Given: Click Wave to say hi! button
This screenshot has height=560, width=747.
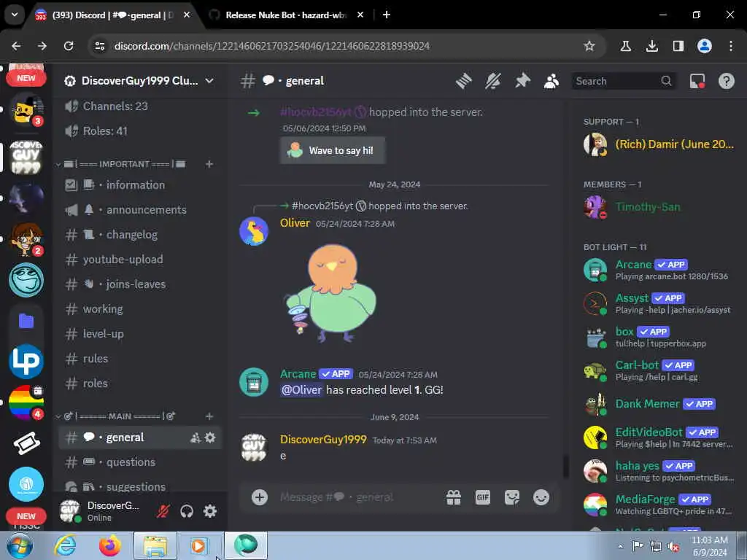Looking at the screenshot, I should 332,150.
